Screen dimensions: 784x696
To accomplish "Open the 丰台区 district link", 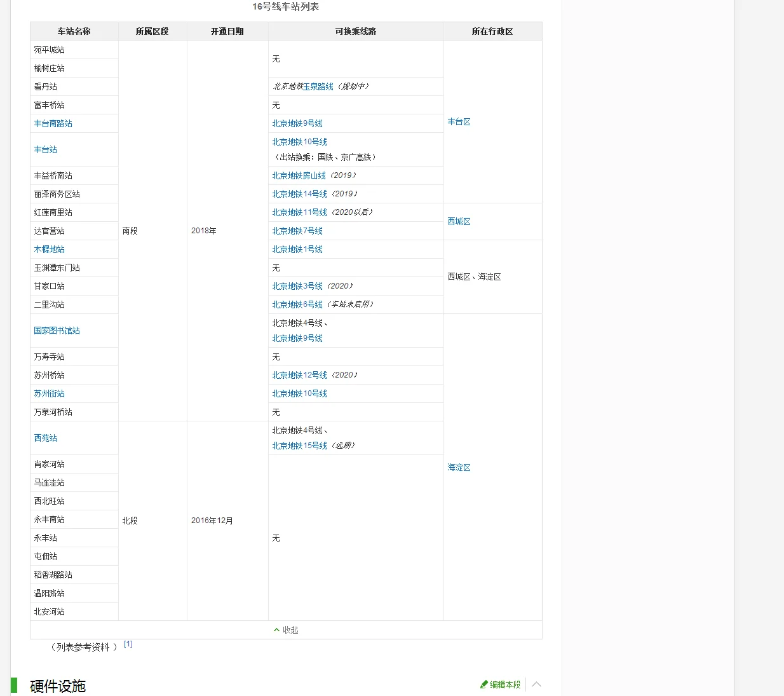I will 459,121.
